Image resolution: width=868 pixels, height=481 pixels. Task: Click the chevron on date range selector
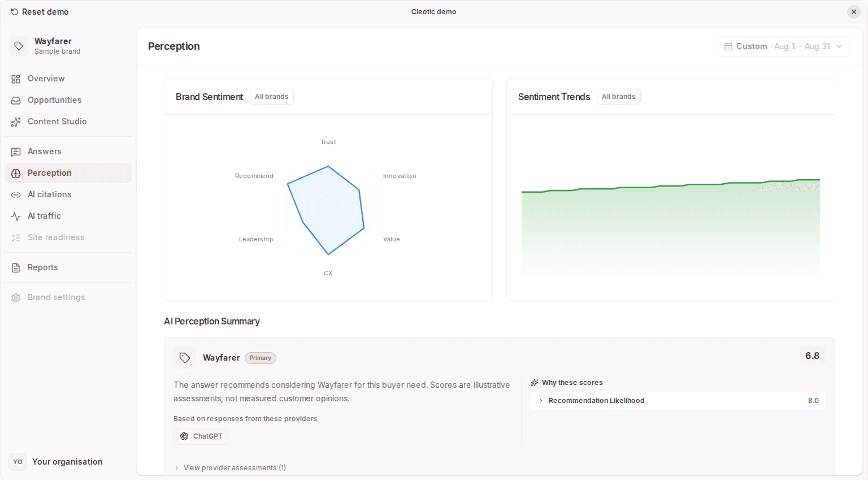840,46
